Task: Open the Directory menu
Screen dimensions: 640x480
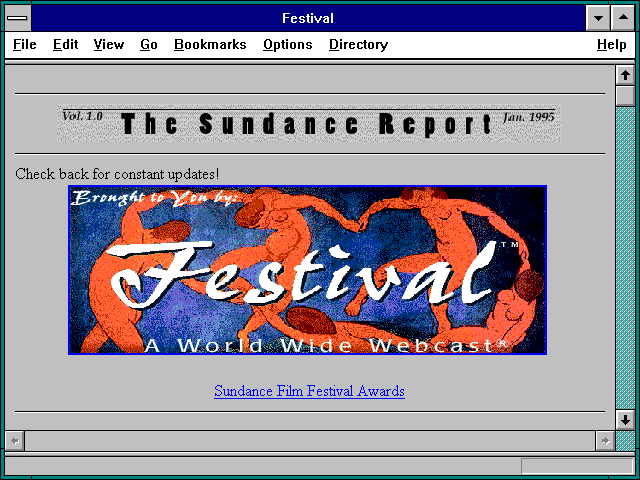Action: coord(358,44)
